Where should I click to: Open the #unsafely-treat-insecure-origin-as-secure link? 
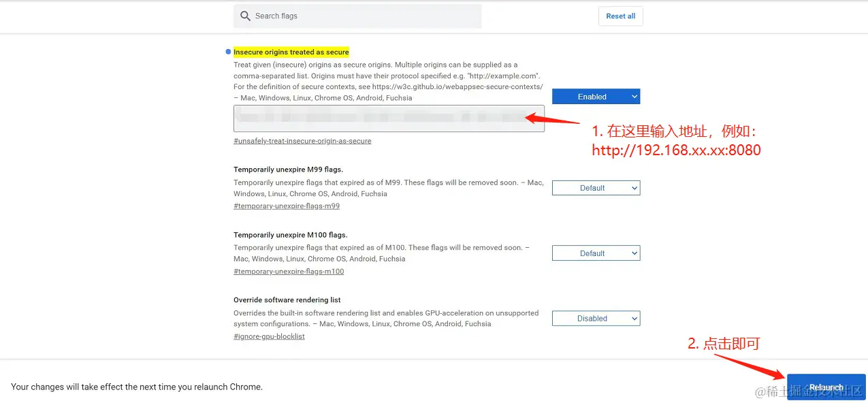(x=302, y=141)
